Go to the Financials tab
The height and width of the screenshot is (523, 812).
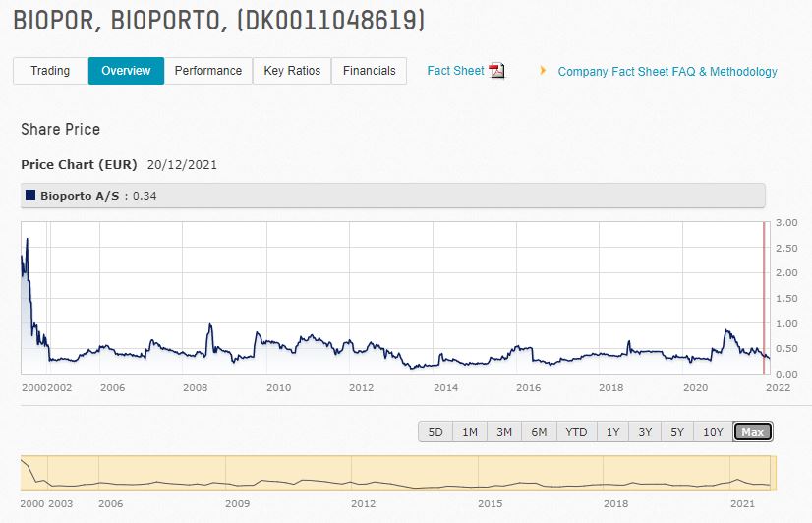click(x=369, y=71)
